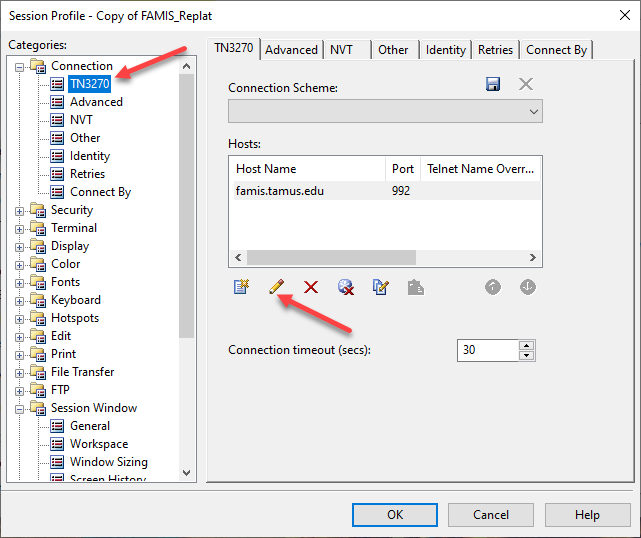Select Retries in the categories tree
This screenshot has width=641, height=538.
point(87,174)
